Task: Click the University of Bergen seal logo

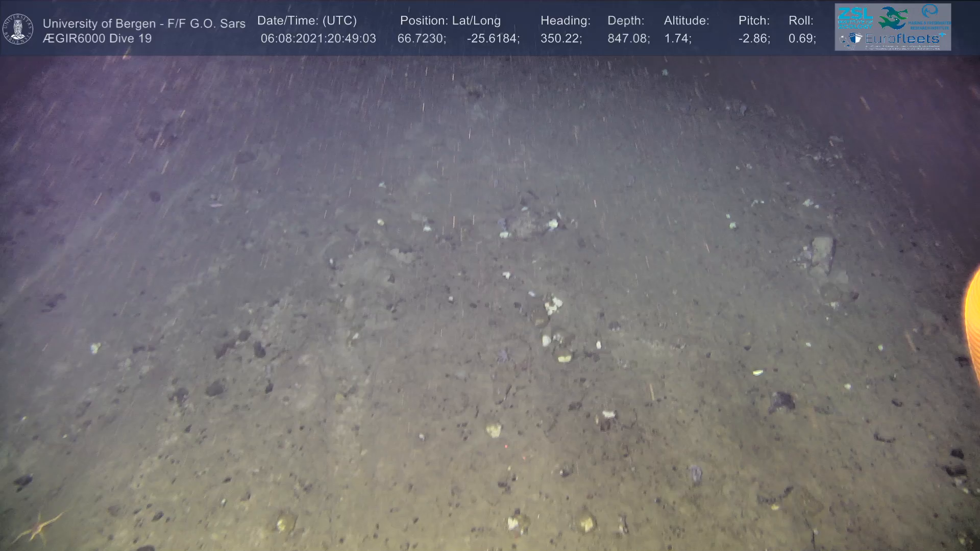Action: pos(18,29)
